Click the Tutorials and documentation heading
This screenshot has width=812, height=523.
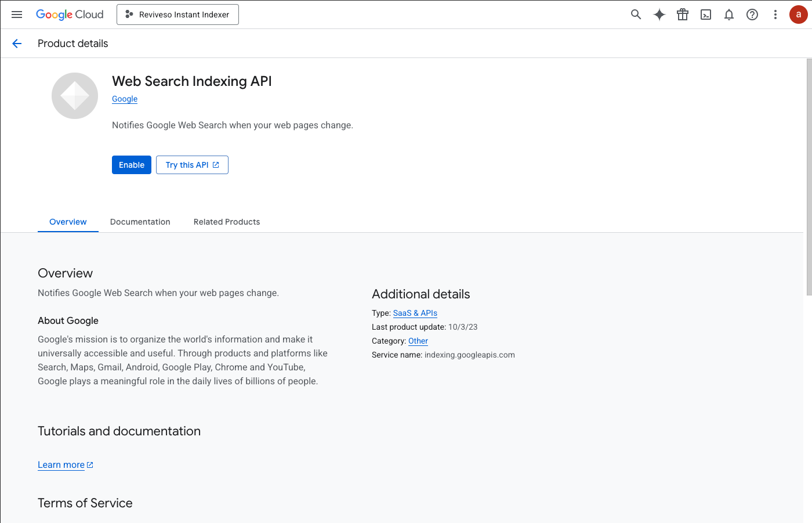click(x=119, y=431)
